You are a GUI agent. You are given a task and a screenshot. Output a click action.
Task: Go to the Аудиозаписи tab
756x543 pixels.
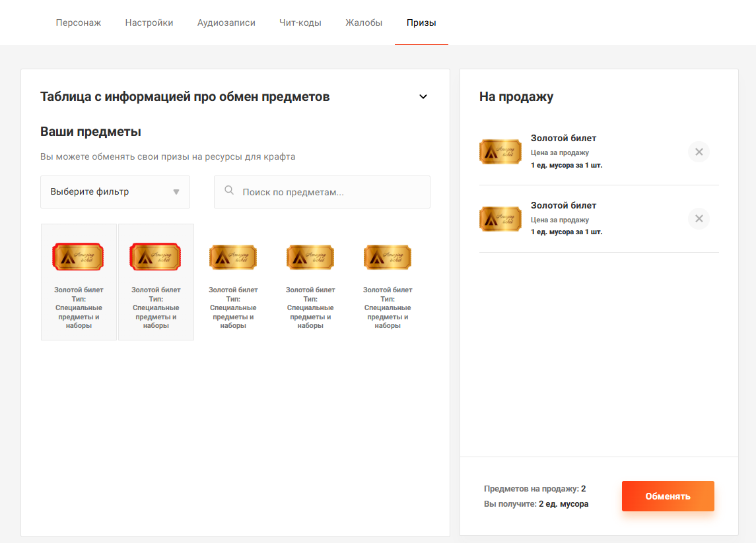coord(226,23)
